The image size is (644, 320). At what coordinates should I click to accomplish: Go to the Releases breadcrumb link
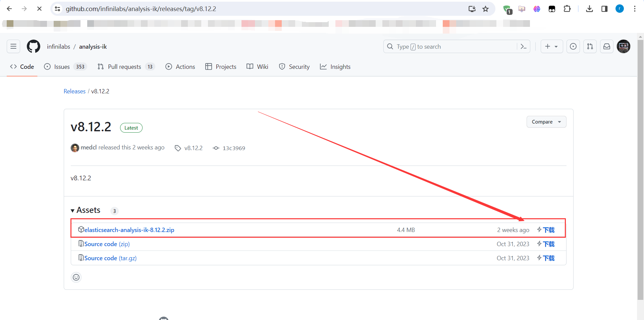coord(74,91)
